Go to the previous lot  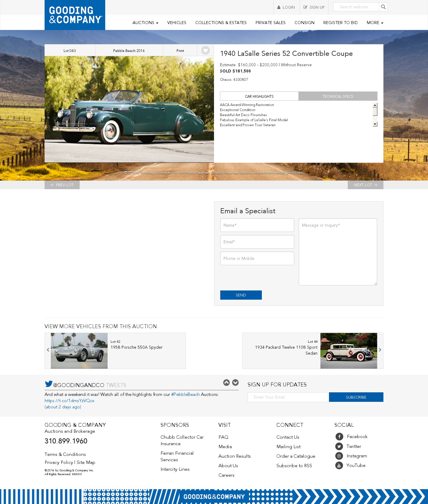62,185
